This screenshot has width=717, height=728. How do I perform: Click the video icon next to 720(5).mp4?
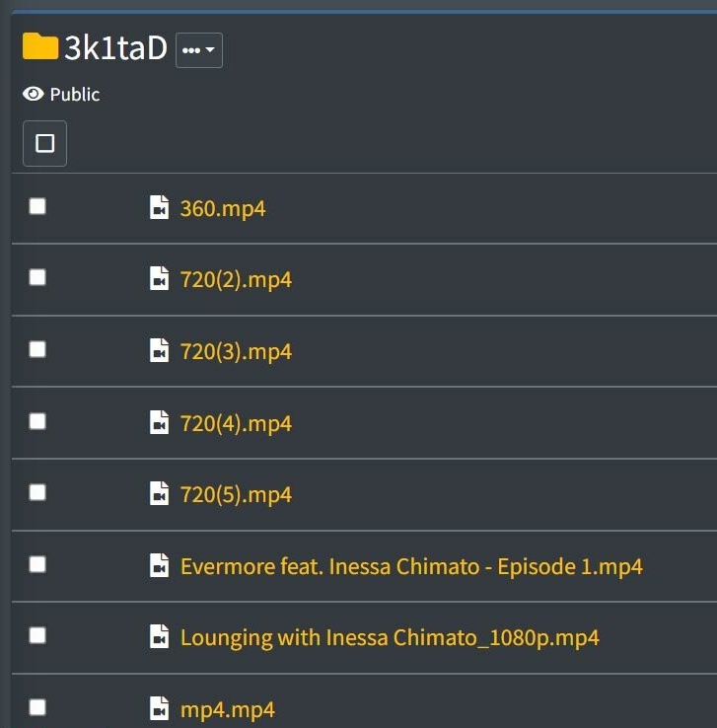[x=159, y=494]
